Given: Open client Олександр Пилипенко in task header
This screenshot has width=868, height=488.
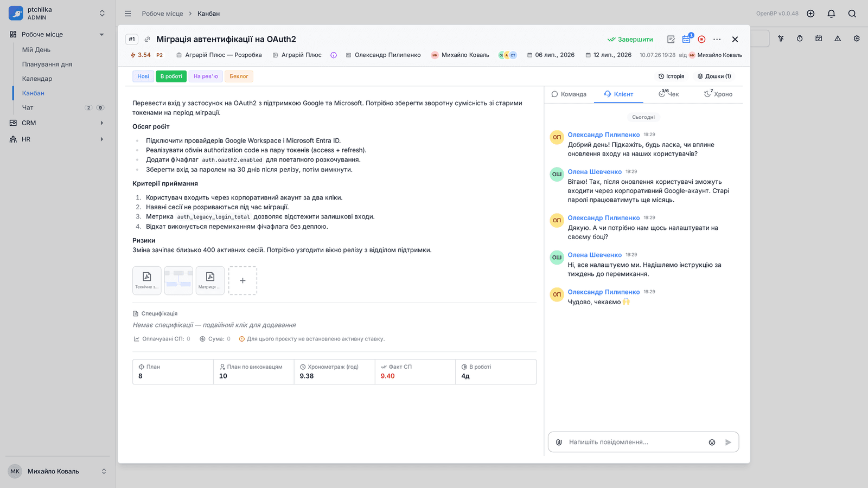Looking at the screenshot, I should (383, 55).
